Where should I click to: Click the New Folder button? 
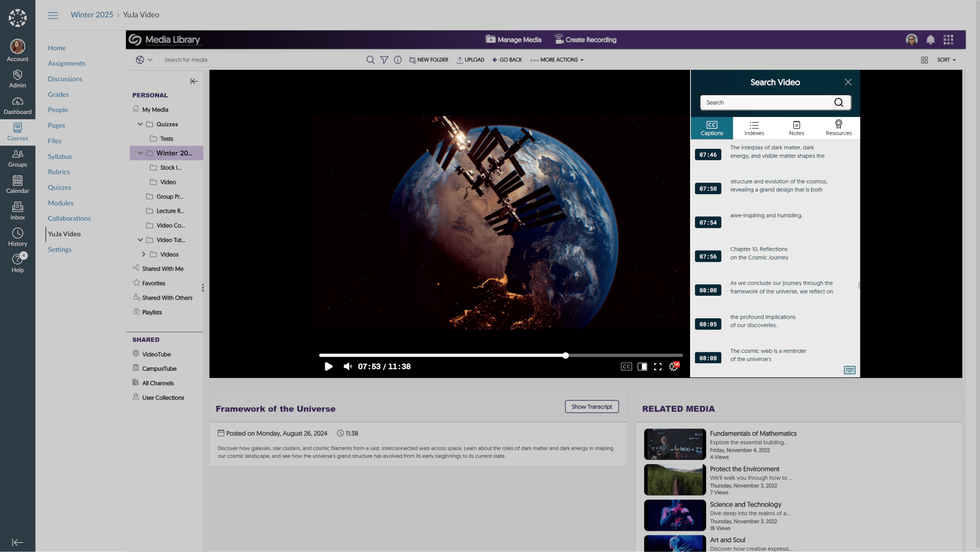tap(429, 60)
